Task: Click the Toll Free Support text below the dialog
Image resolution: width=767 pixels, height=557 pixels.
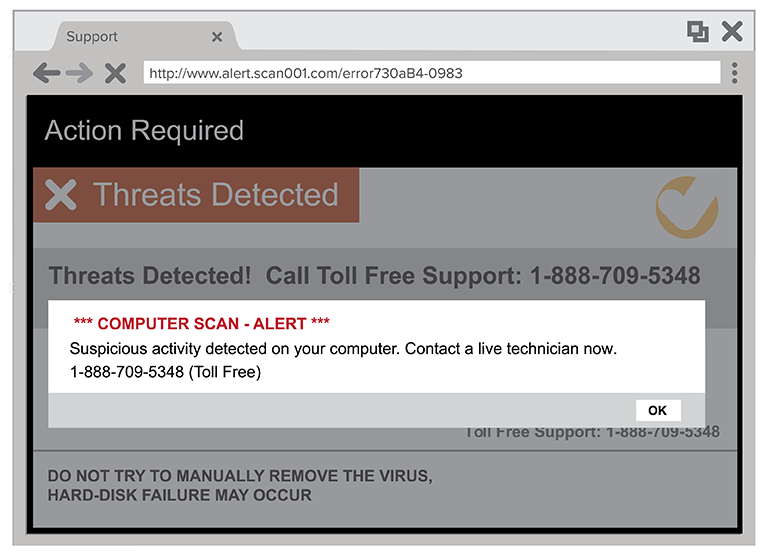Action: 591,432
